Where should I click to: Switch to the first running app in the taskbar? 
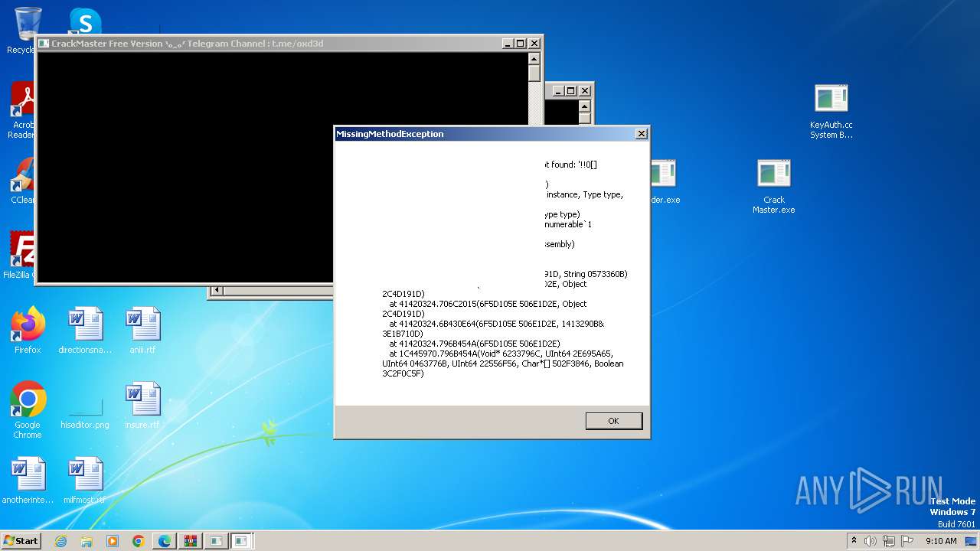[216, 541]
